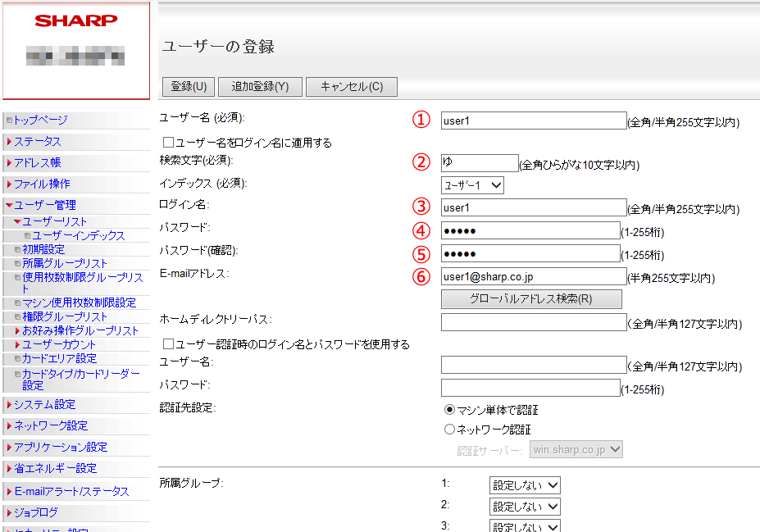This screenshot has width=760, height=532.
Task: Click the SHARP logo
Action: coord(76,20)
